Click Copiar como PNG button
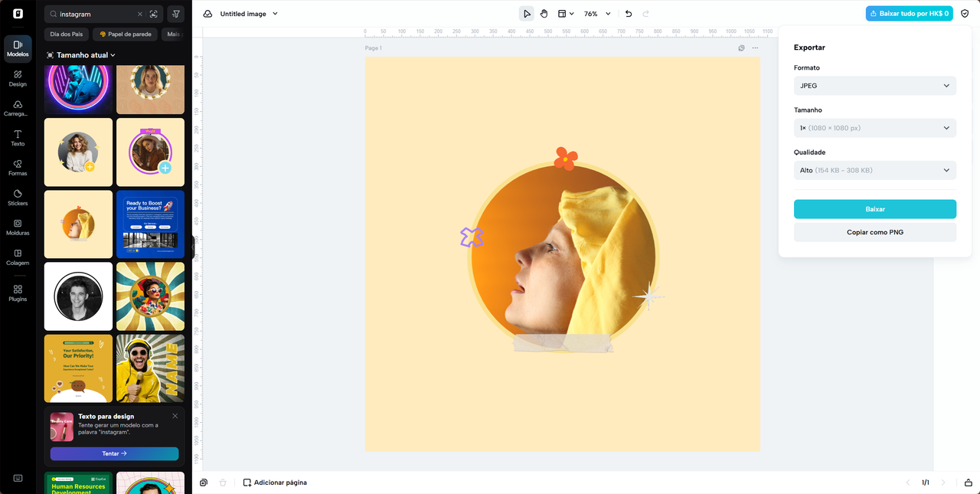980x494 pixels. coord(874,232)
